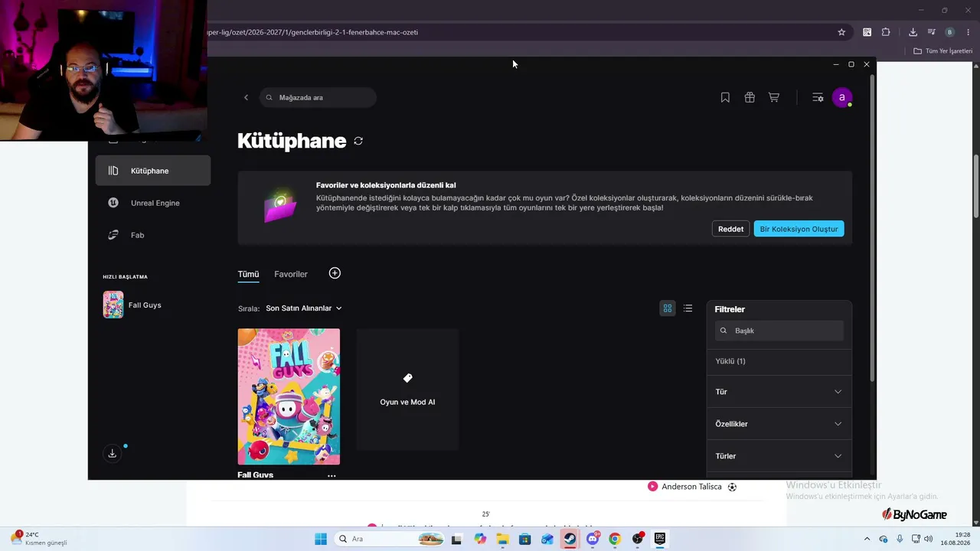Go back with the Epic launcher back arrow
980x551 pixels.
click(246, 97)
